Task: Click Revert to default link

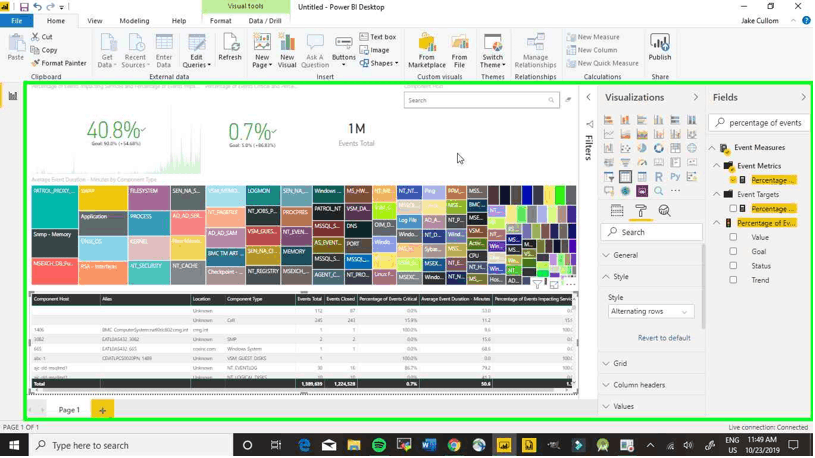Action: (x=664, y=338)
